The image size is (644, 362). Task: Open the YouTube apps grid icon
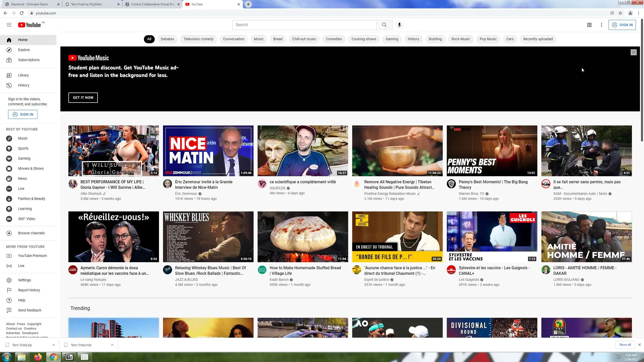(x=589, y=25)
